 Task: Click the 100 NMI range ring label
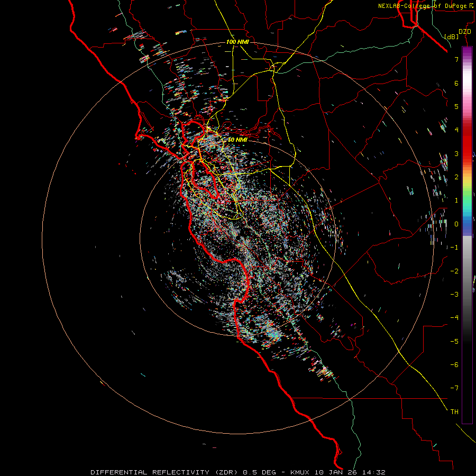coord(237,42)
